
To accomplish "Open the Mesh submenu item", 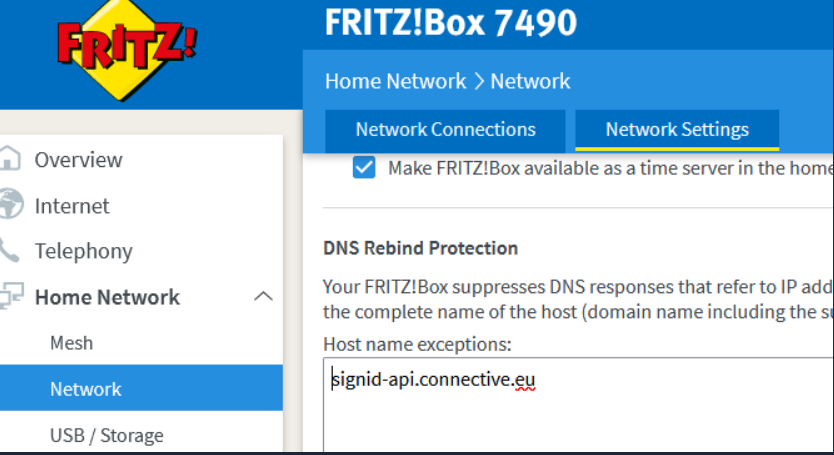I will pos(71,343).
